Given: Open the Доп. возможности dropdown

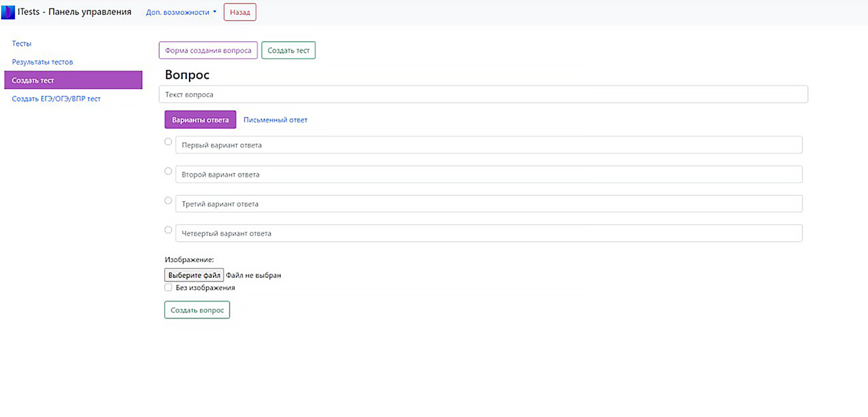Looking at the screenshot, I should 182,12.
